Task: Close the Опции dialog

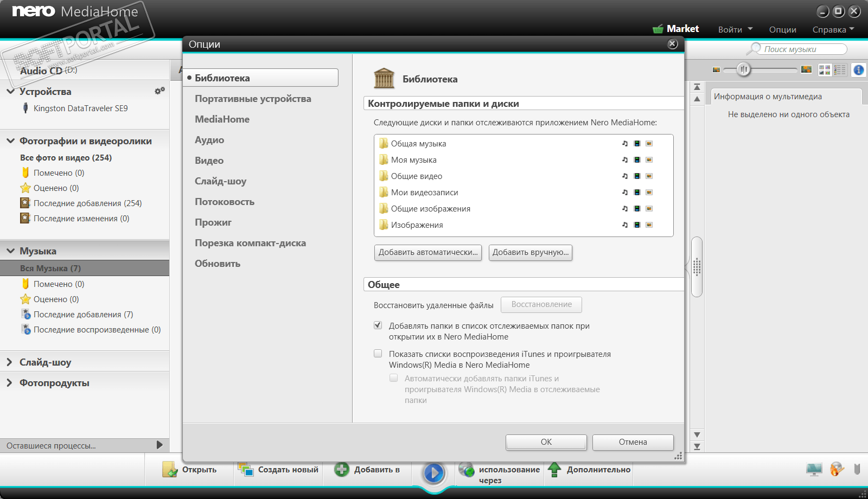Action: [673, 44]
